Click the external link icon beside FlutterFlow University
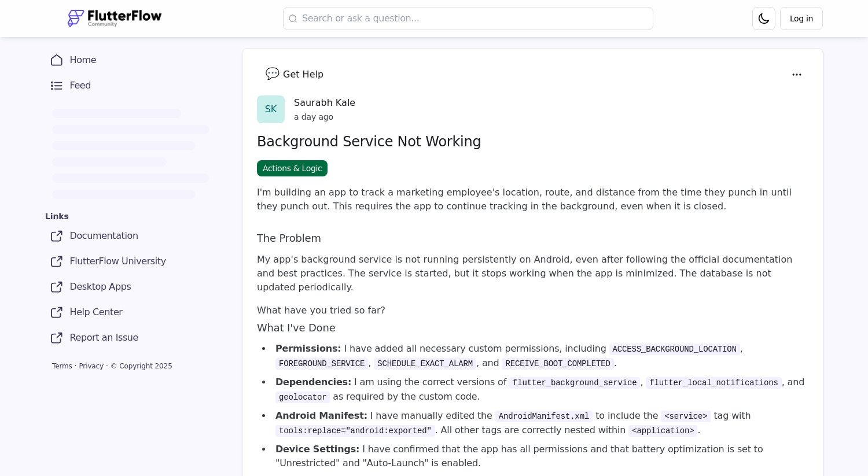The image size is (868, 476). (56, 261)
